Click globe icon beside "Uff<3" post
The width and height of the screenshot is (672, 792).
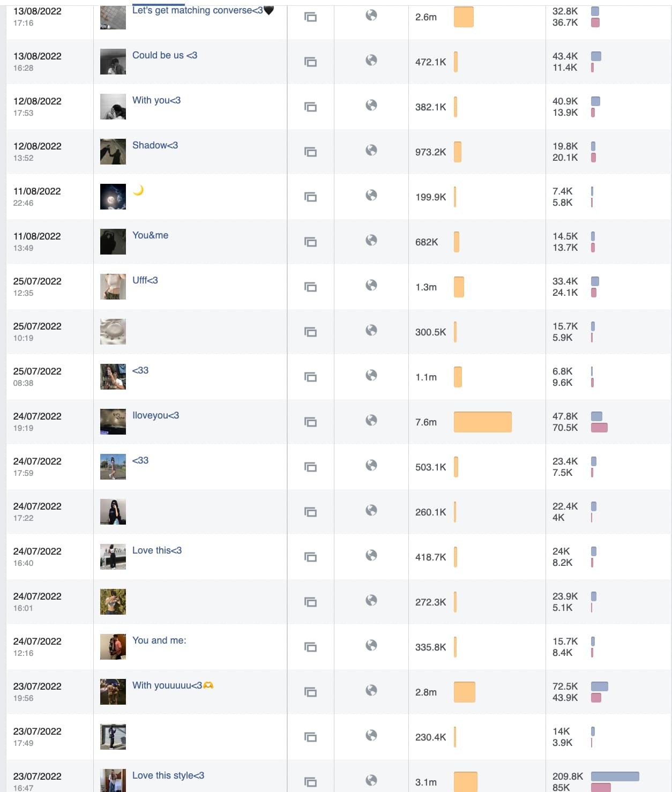pos(371,285)
